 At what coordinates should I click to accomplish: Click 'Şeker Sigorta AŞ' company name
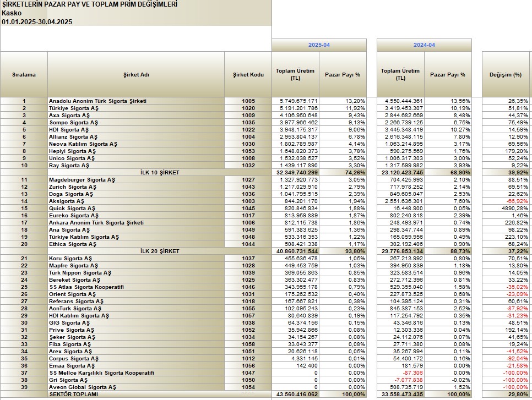(72, 337)
